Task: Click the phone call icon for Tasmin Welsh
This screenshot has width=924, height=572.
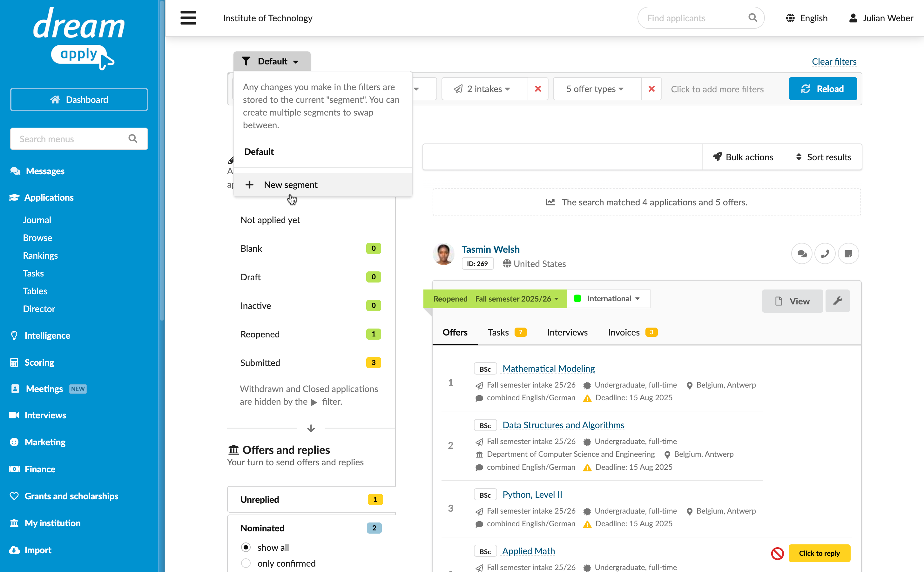Action: (825, 254)
